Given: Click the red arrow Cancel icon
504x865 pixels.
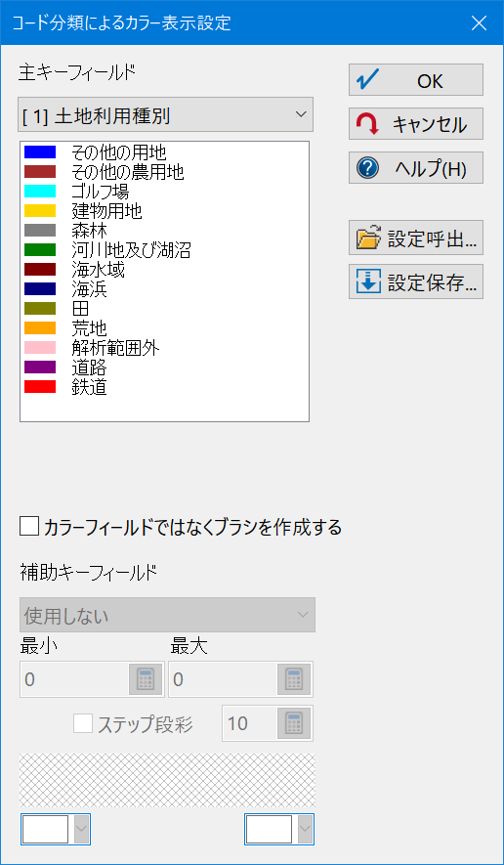Looking at the screenshot, I should pyautogui.click(x=368, y=124).
